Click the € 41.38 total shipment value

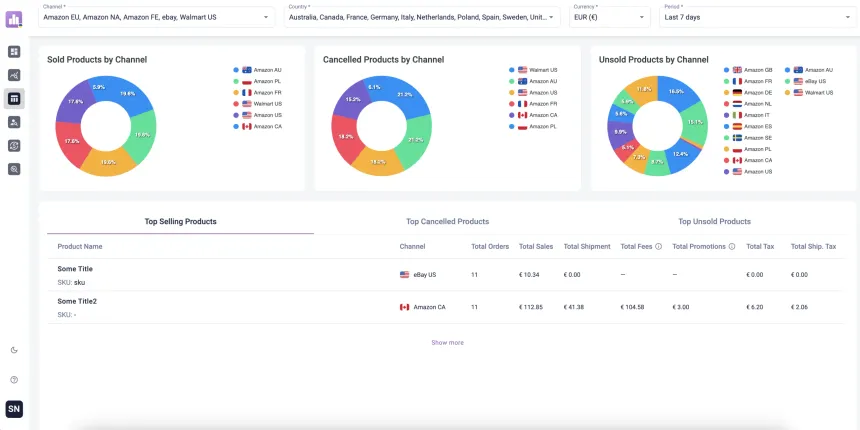pos(573,307)
